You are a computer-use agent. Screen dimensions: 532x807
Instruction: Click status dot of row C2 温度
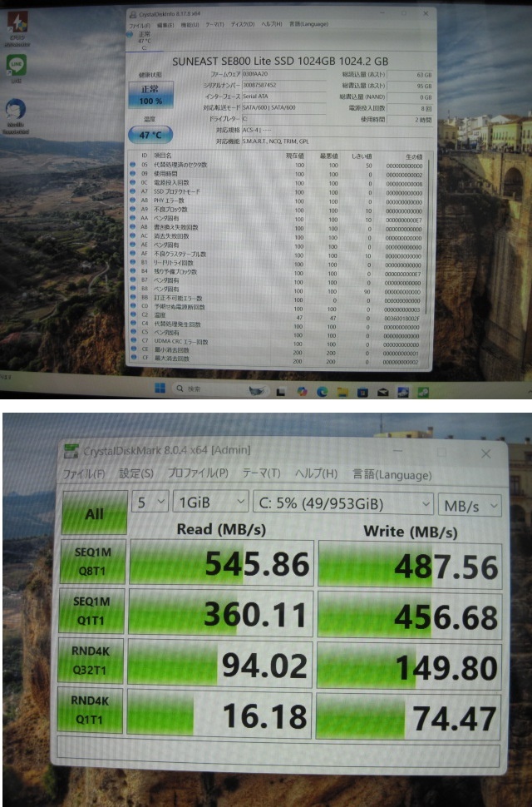pos(133,314)
